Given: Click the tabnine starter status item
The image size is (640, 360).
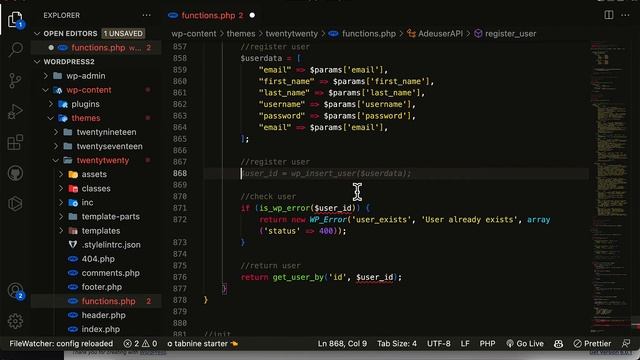Looking at the screenshot, I should click(x=202, y=344).
